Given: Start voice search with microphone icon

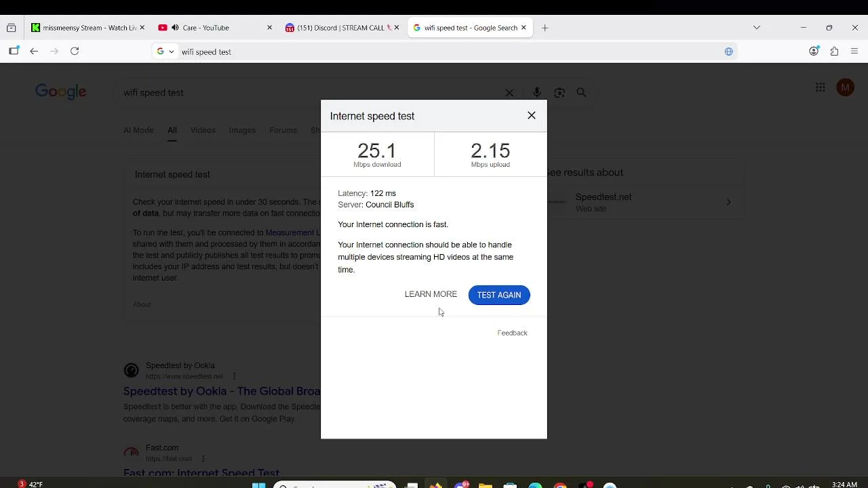Looking at the screenshot, I should 537,93.
